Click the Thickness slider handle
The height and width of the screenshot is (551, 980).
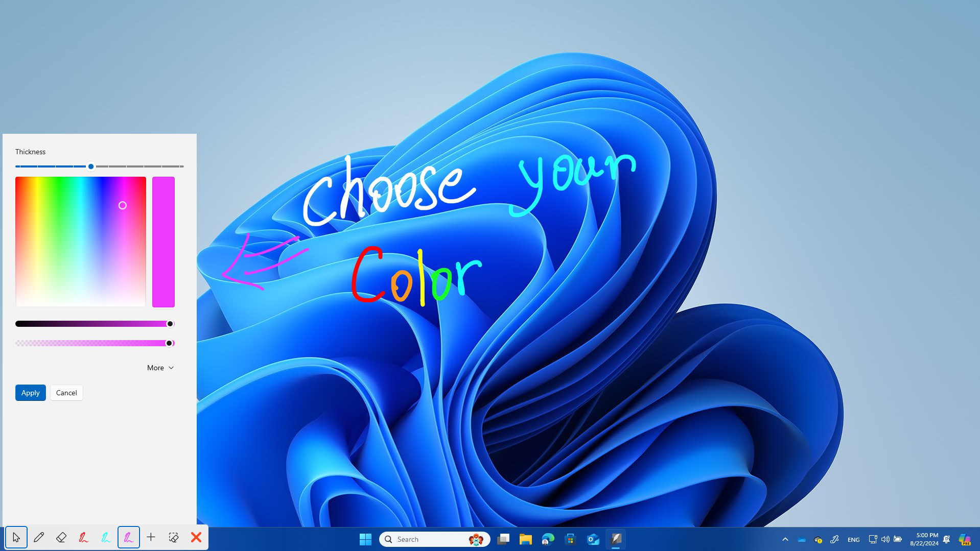click(91, 166)
